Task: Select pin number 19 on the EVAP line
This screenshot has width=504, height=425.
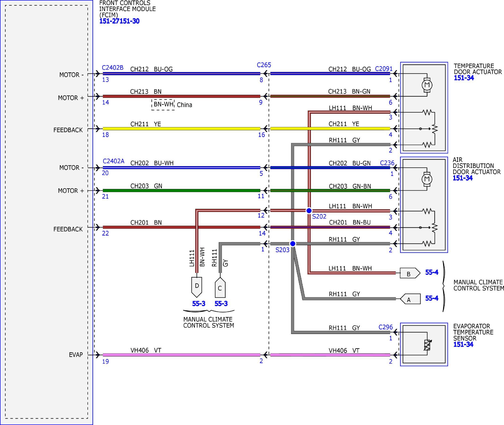Action: 105,362
